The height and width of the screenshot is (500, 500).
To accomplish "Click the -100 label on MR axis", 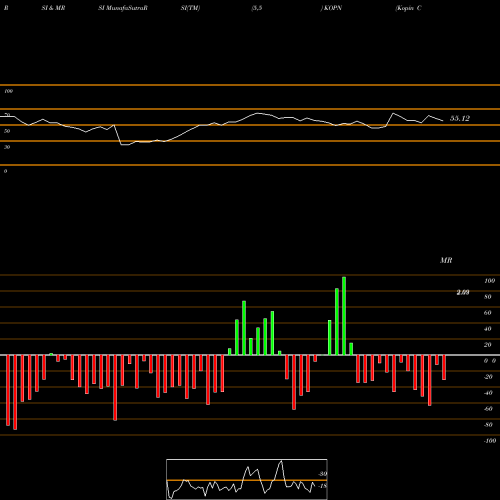I will click(x=490, y=441).
